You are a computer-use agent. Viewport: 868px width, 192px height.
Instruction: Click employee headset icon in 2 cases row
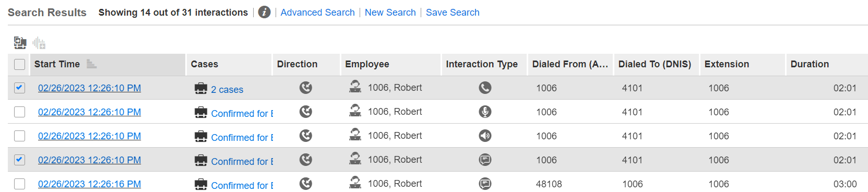tap(355, 87)
